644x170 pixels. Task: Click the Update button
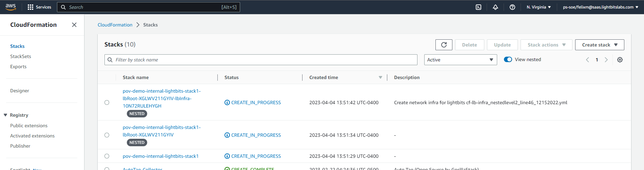click(x=502, y=45)
